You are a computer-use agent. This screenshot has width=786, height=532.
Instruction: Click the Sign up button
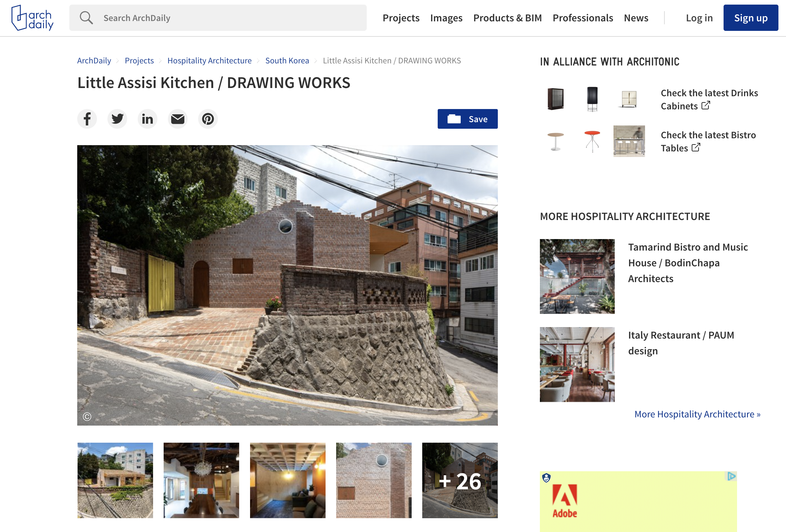[751, 18]
